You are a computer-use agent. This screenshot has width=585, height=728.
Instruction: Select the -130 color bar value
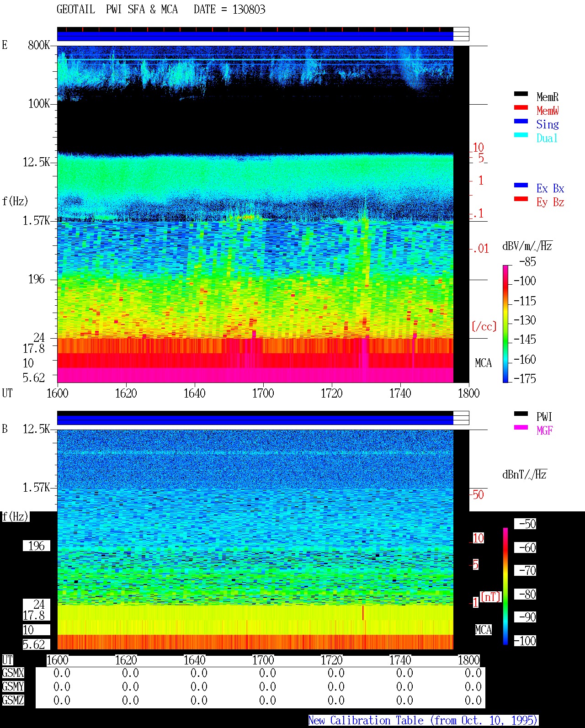point(525,320)
